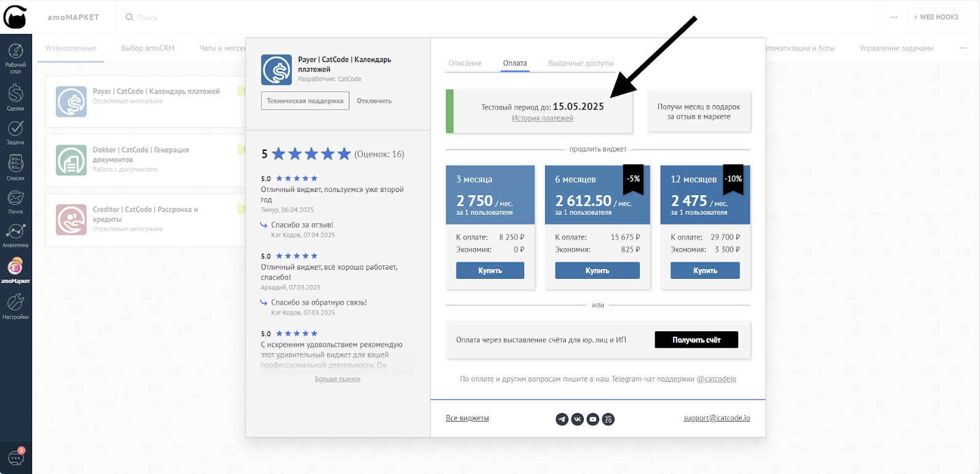Click the -5% discount ribbon
Image resolution: width=980 pixels, height=474 pixels.
(634, 179)
